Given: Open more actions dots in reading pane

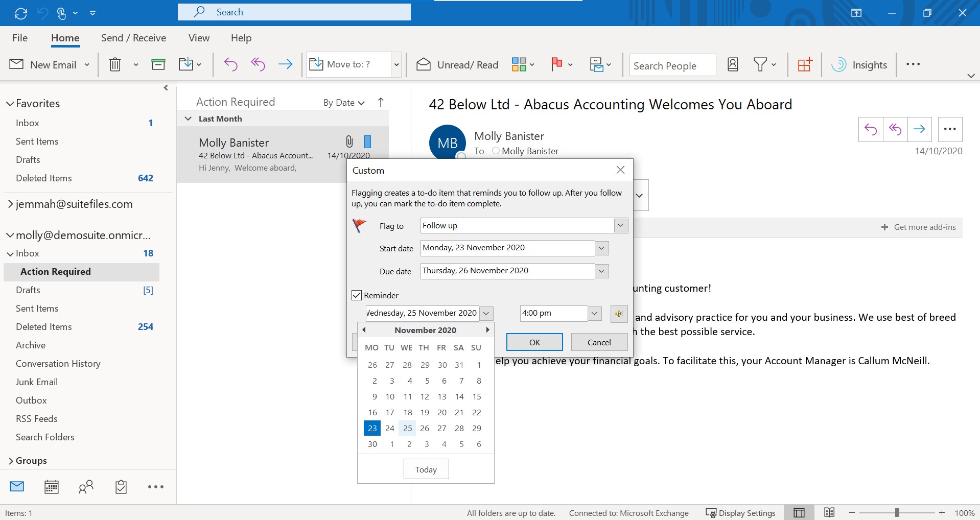Looking at the screenshot, I should 950,129.
